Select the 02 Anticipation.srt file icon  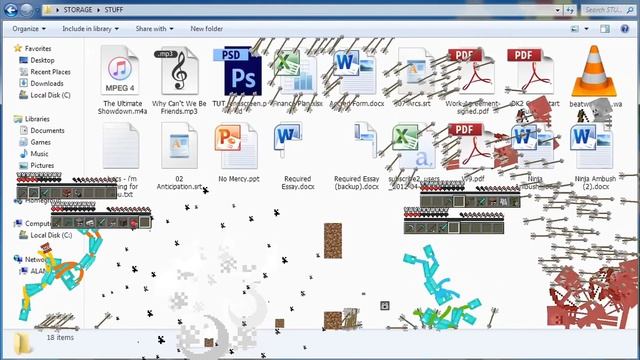[180, 146]
